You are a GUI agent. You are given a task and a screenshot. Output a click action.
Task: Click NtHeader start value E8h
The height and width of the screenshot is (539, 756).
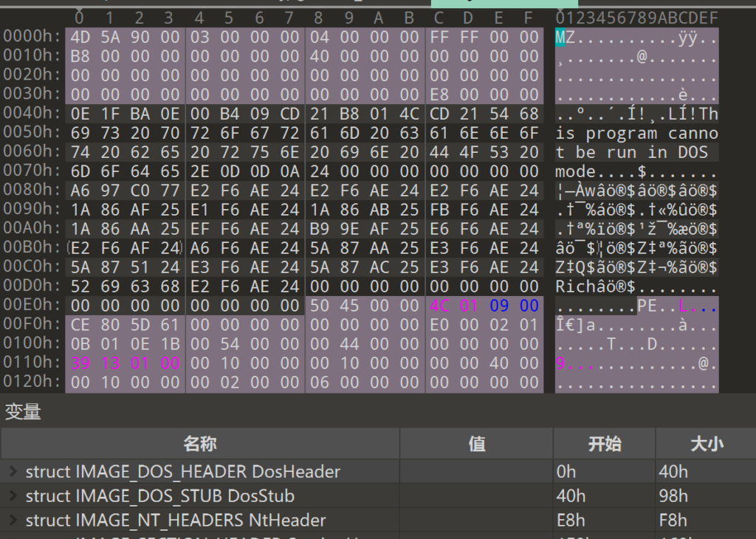point(567,521)
